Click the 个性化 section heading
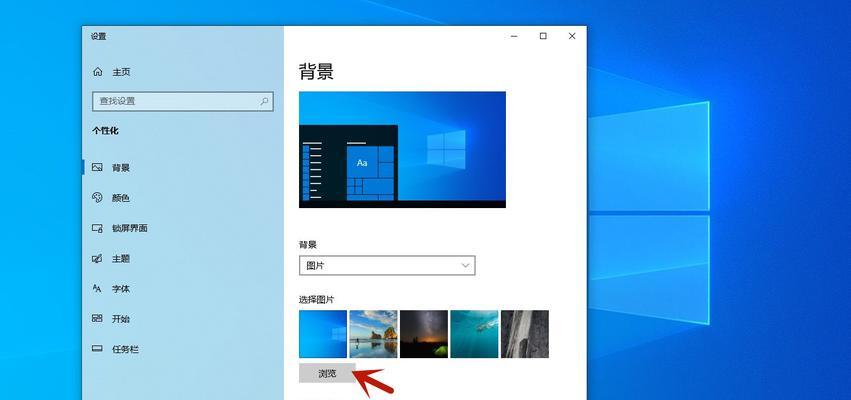Screen dimensions: 851x400 tap(105, 131)
